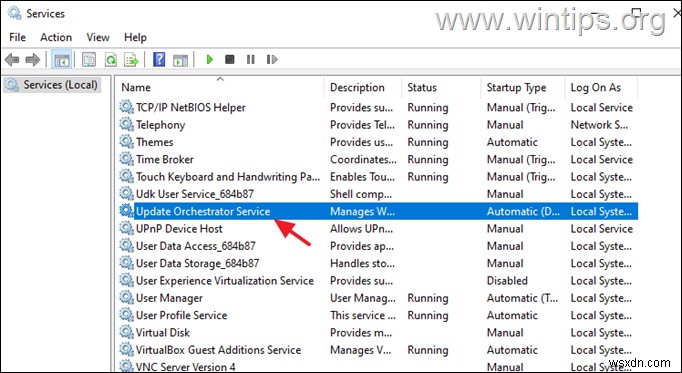Click gear icon of User Data Storage_684b87
Viewport: 682px width, 373px height.
[126, 263]
